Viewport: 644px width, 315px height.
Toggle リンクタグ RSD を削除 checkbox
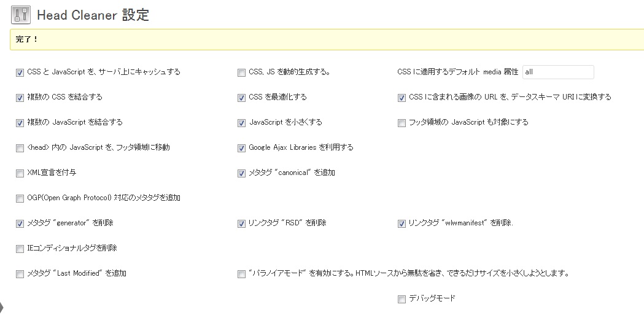coord(241,224)
